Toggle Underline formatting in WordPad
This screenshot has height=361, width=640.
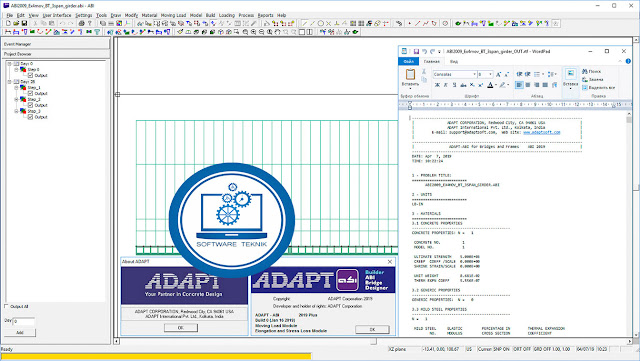(454, 85)
